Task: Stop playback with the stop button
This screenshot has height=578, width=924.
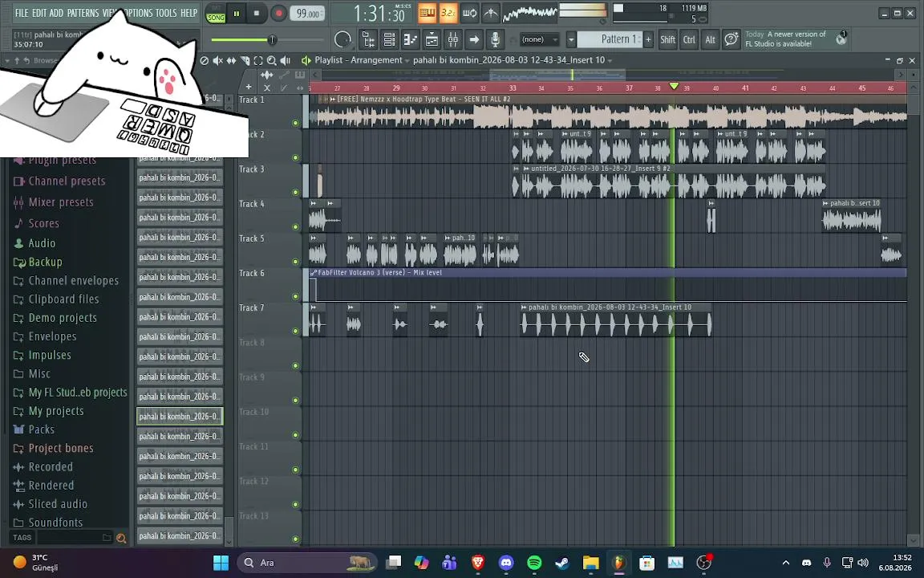Action: pos(257,13)
